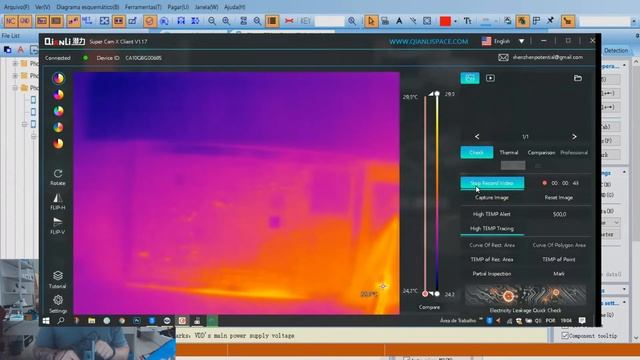Switch to the Thermal tab
Image resolution: width=640 pixels, height=360 pixels.
point(509,152)
